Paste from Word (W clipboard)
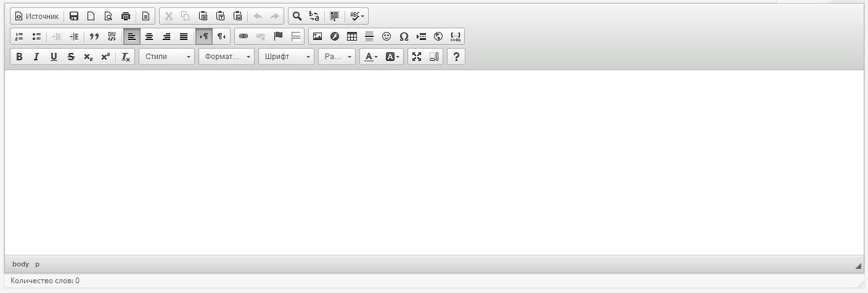 [237, 17]
